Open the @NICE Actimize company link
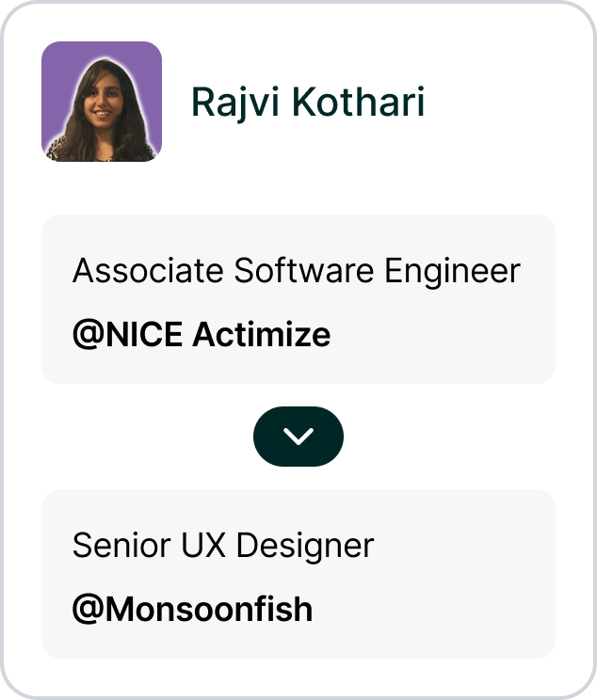This screenshot has height=700, width=597. (x=202, y=334)
